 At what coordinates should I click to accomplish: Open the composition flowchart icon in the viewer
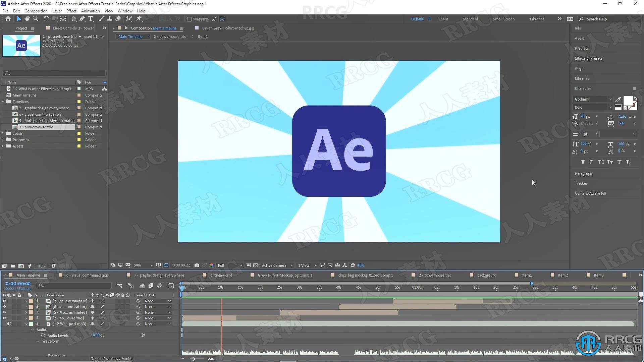point(344,265)
